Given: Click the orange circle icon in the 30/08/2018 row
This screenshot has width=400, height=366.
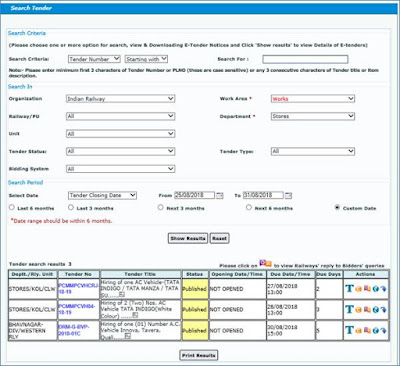Looking at the screenshot, I should [x=359, y=331].
